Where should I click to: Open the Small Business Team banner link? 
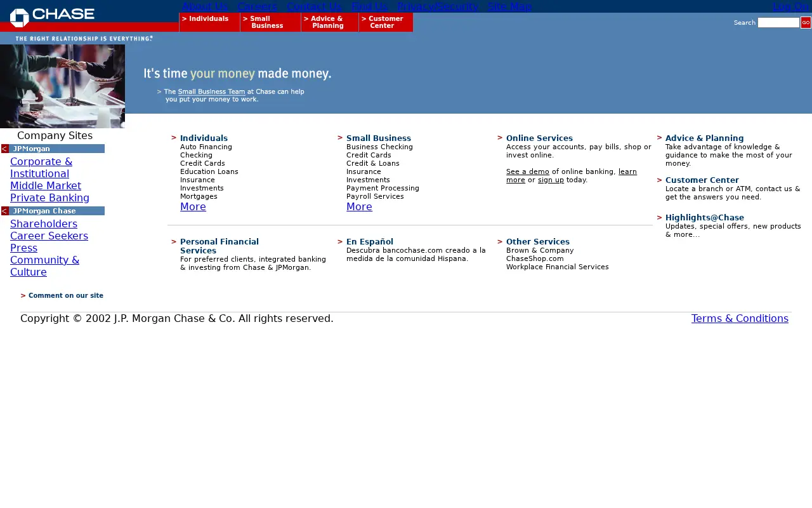(x=211, y=91)
